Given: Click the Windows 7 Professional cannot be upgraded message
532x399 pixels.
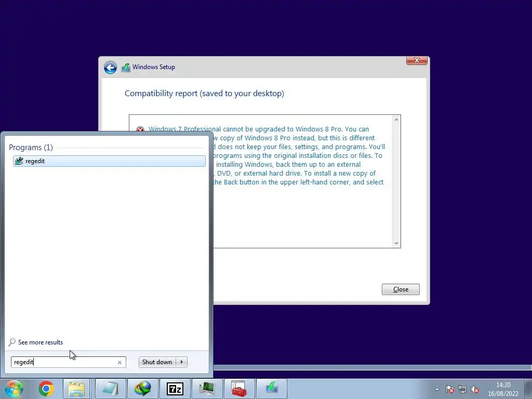Looking at the screenshot, I should [x=267, y=156].
